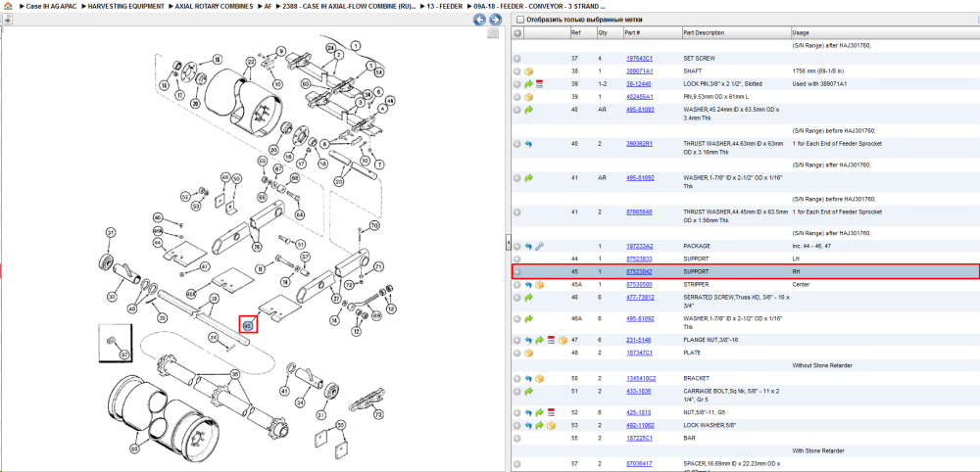Open the red list icon in the LOCK PIN row

[x=539, y=83]
